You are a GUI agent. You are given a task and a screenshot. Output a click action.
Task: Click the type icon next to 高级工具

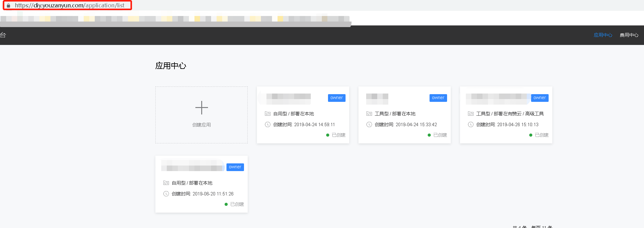click(471, 114)
